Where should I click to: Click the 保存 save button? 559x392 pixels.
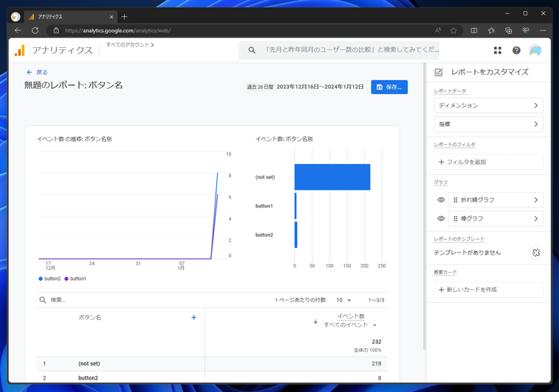[389, 87]
